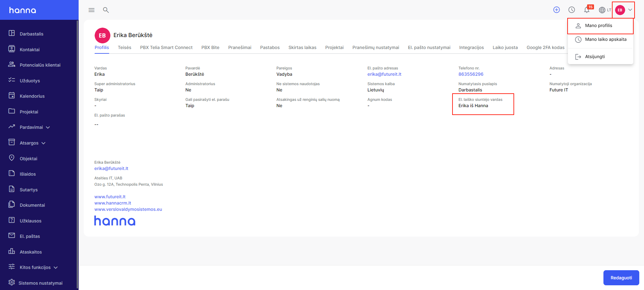Expand the Atsargos submenu chevron
This screenshot has height=290, width=644.
pos(43,143)
